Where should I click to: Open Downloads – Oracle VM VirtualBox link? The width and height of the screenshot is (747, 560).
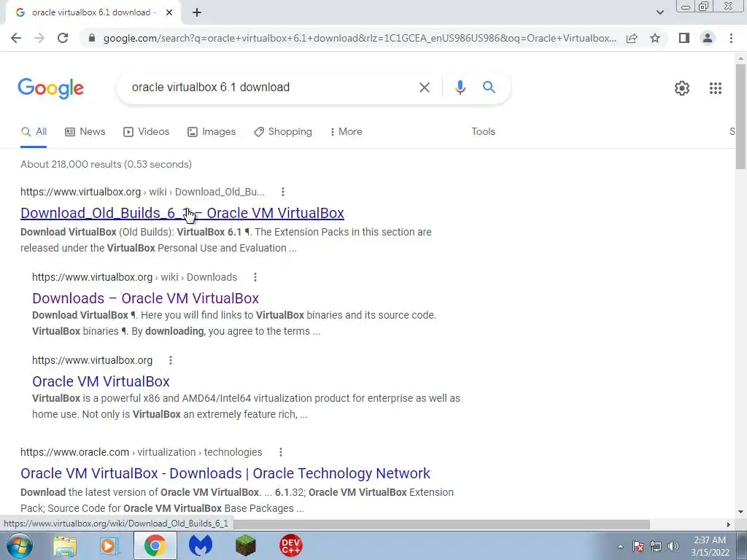(145, 298)
